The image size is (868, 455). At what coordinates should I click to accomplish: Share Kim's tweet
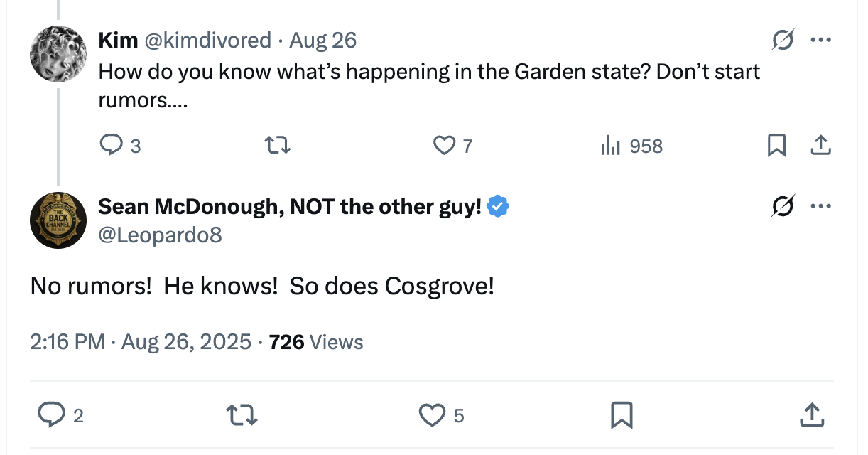pyautogui.click(x=820, y=146)
